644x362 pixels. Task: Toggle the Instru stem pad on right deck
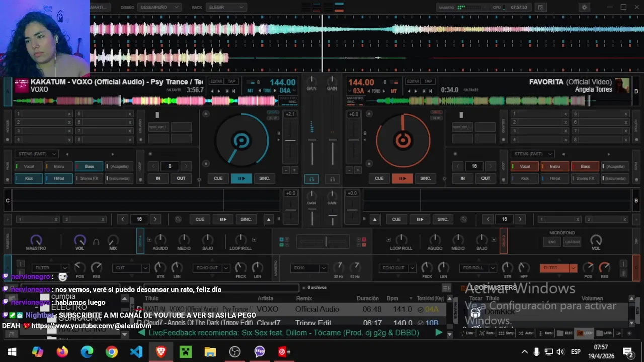(555, 166)
